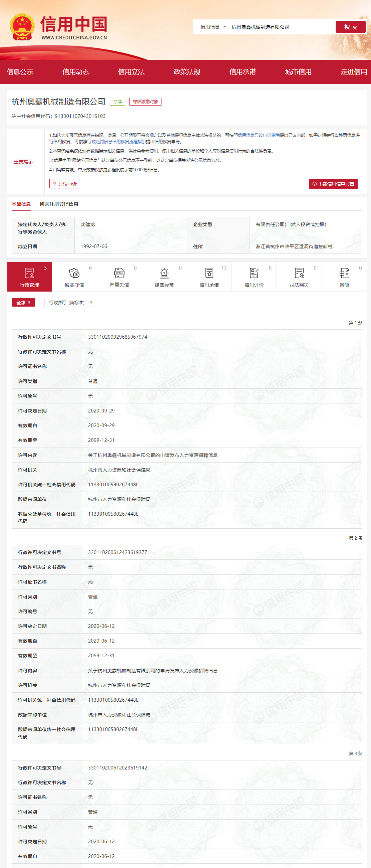The height and width of the screenshot is (868, 371).
Task: Click the document number 330110200929685967974
Action: click(x=117, y=337)
